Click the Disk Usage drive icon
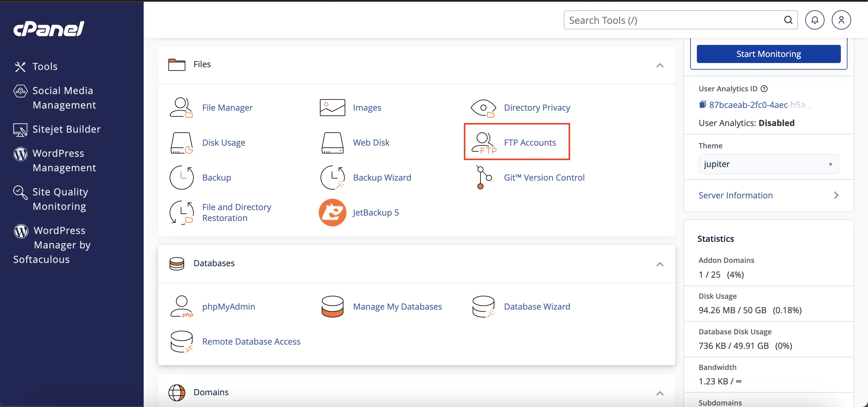Screen dimensions: 868x407 click(x=181, y=143)
